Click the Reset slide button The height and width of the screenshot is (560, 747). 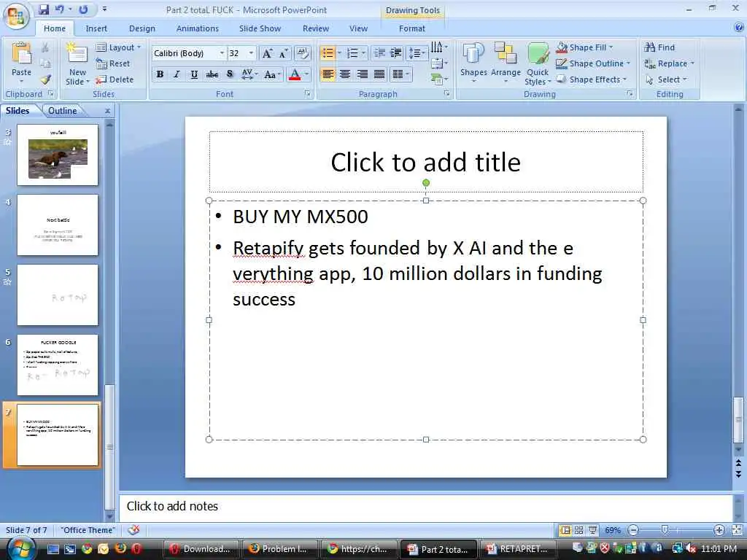[x=113, y=63]
